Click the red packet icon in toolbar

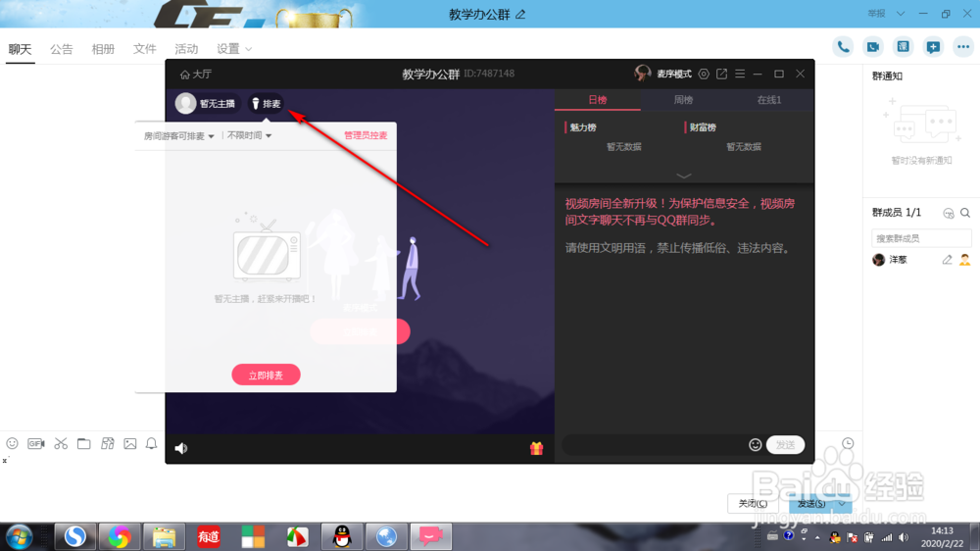108,443
